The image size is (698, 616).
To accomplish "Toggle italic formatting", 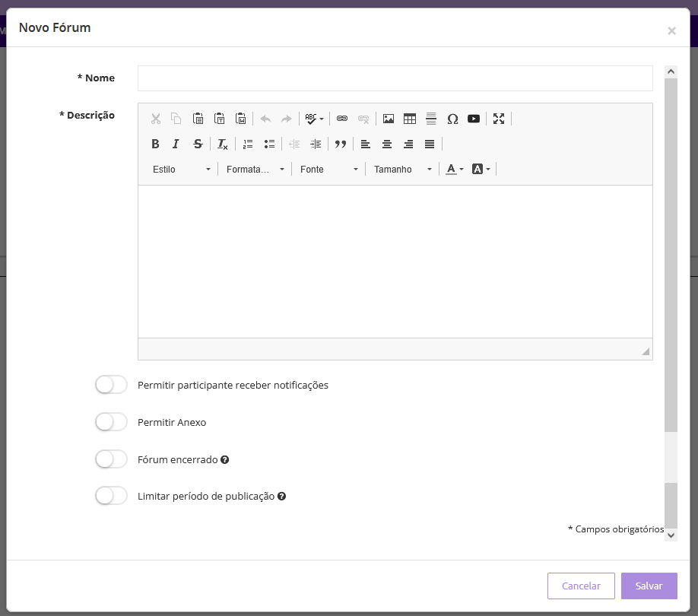I will (x=176, y=144).
